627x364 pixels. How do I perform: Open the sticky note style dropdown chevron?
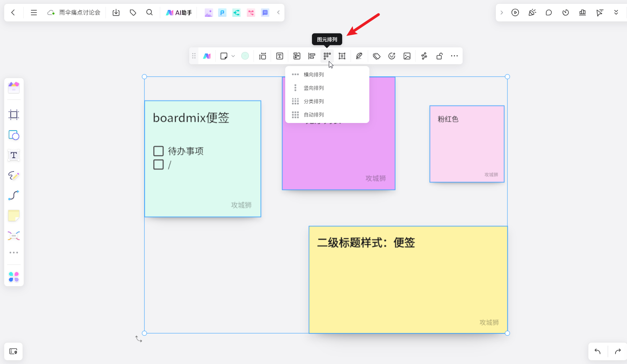tap(233, 56)
